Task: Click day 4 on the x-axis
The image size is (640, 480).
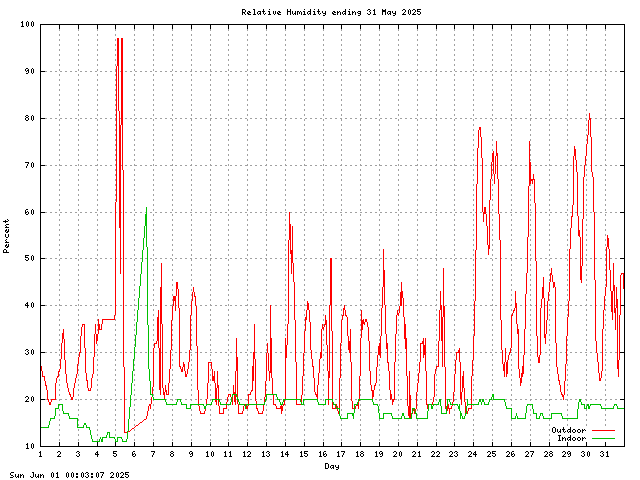Action: [x=97, y=454]
